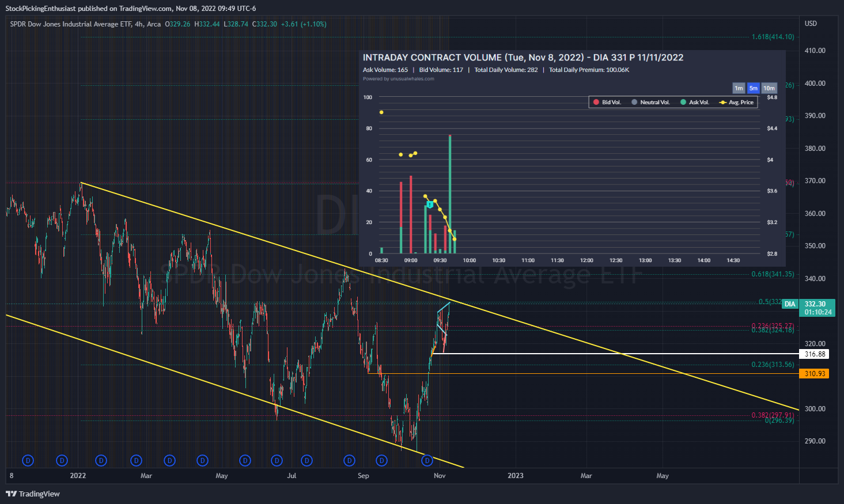Click the Nov label on time axis
The width and height of the screenshot is (844, 504).
(440, 476)
